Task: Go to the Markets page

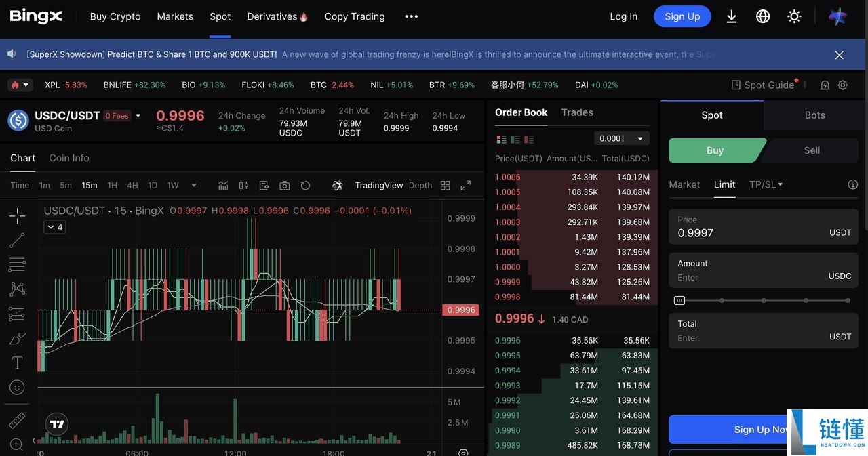Action: 175,16
